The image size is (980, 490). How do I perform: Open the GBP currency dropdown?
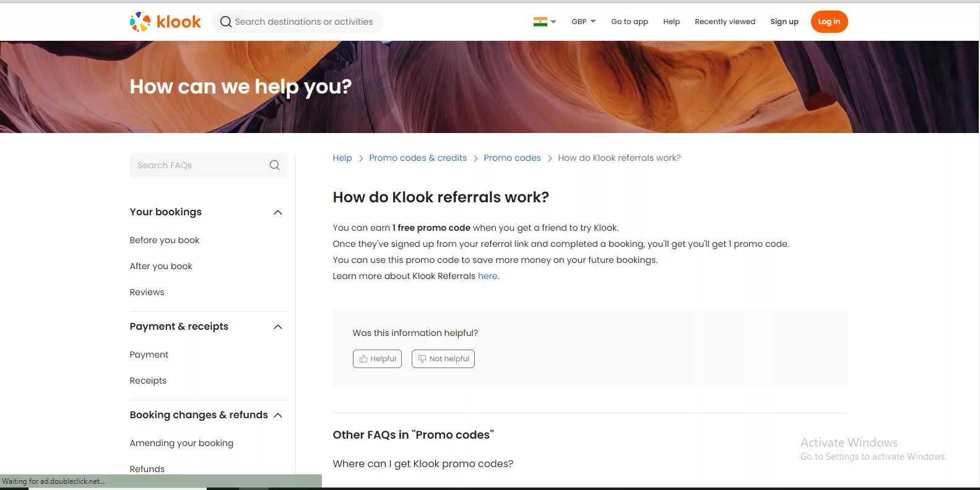(584, 22)
